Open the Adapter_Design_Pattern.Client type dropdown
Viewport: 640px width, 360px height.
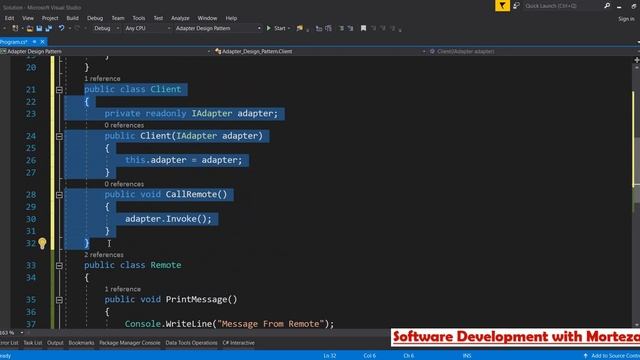coord(320,51)
